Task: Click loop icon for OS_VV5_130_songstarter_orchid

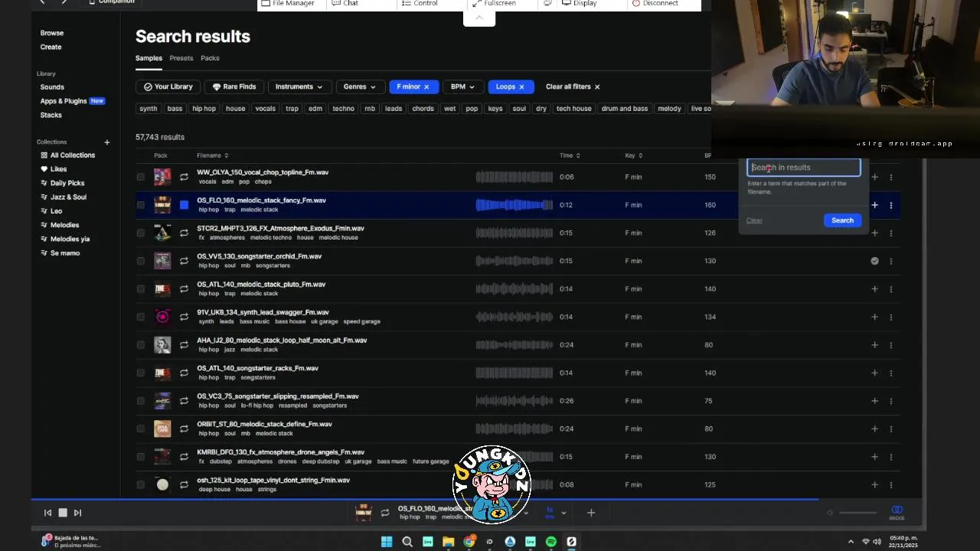Action: coord(184,261)
